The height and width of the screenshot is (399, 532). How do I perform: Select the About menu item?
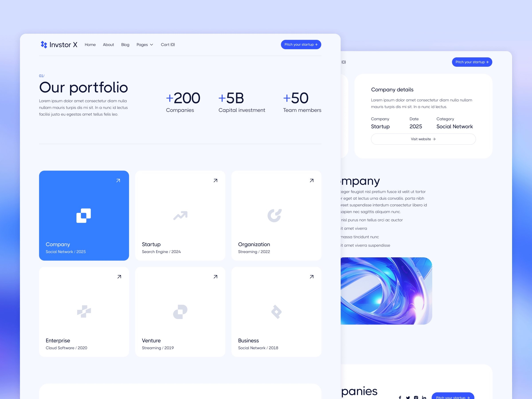coord(108,44)
